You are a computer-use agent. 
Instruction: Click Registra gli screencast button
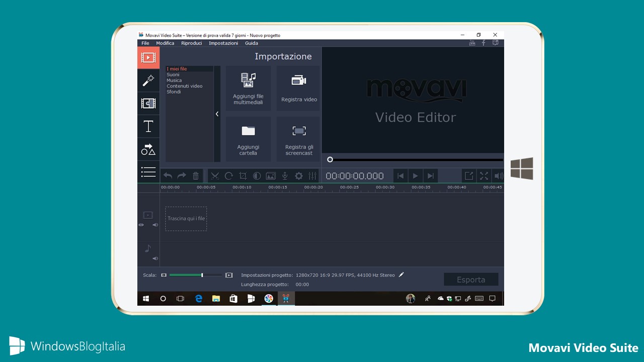(x=299, y=139)
